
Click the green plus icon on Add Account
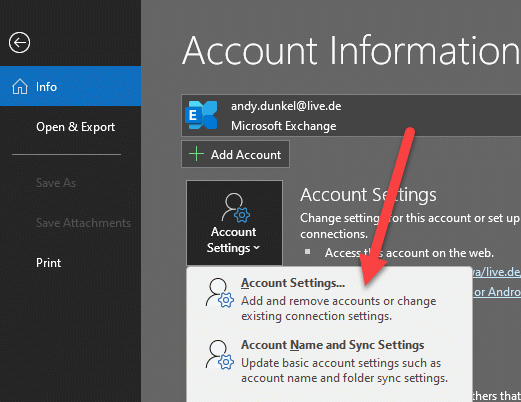point(196,154)
